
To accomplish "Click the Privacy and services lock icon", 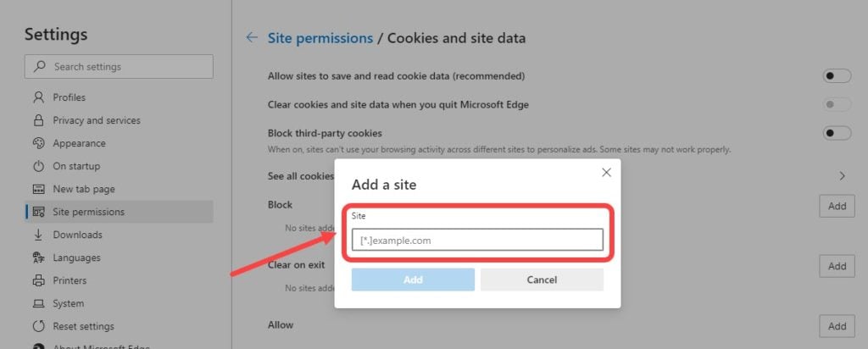I will tap(38, 120).
